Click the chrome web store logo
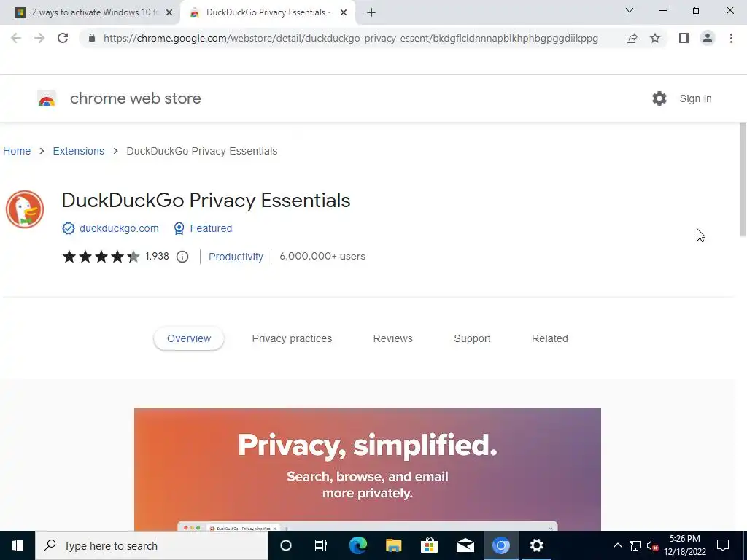This screenshot has width=747, height=560. (47, 98)
